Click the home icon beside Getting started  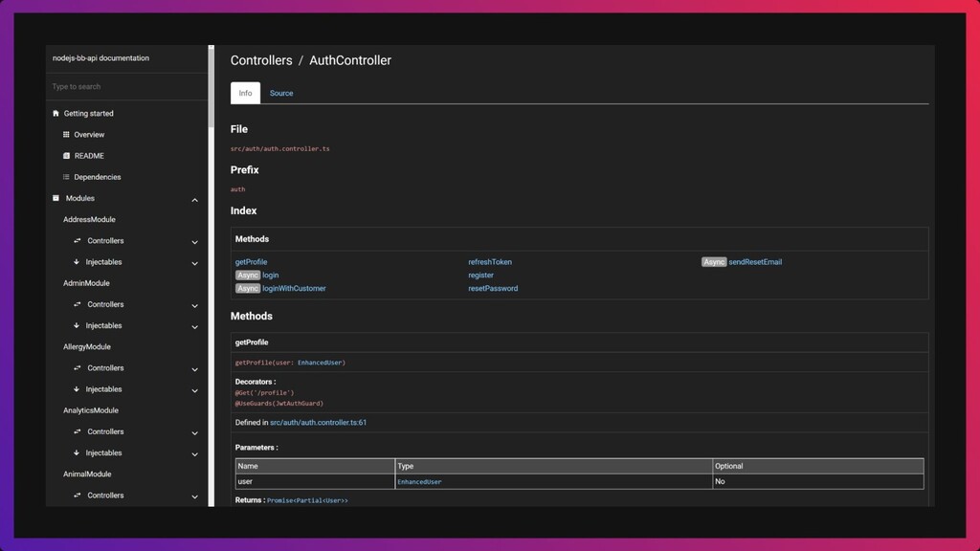click(56, 113)
